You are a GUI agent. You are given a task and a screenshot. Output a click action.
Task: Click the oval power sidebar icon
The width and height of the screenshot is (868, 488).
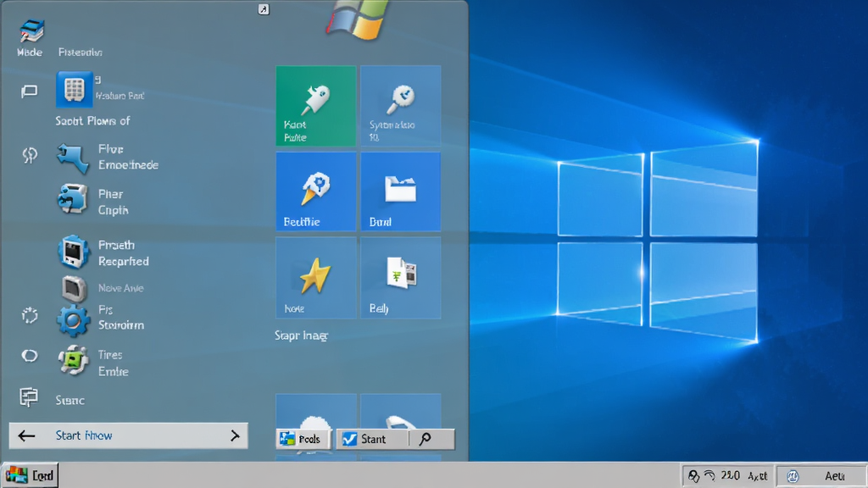30,356
